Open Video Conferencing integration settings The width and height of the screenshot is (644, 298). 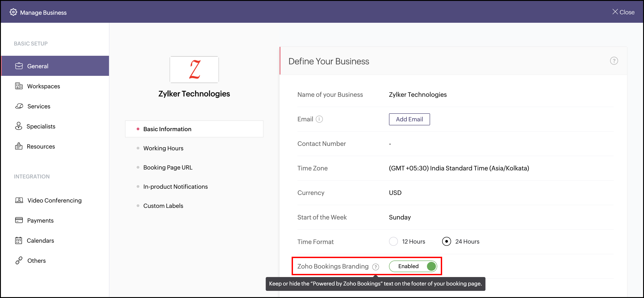[x=54, y=200]
